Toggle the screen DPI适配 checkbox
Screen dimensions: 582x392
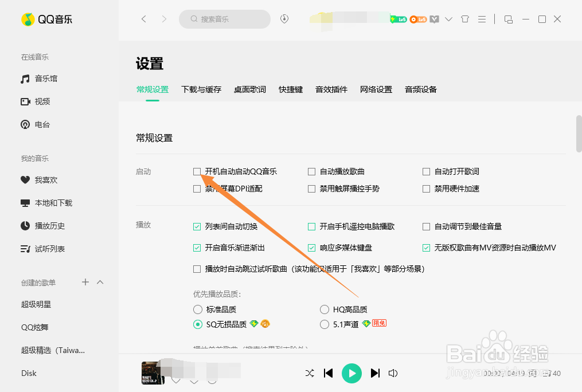click(197, 189)
